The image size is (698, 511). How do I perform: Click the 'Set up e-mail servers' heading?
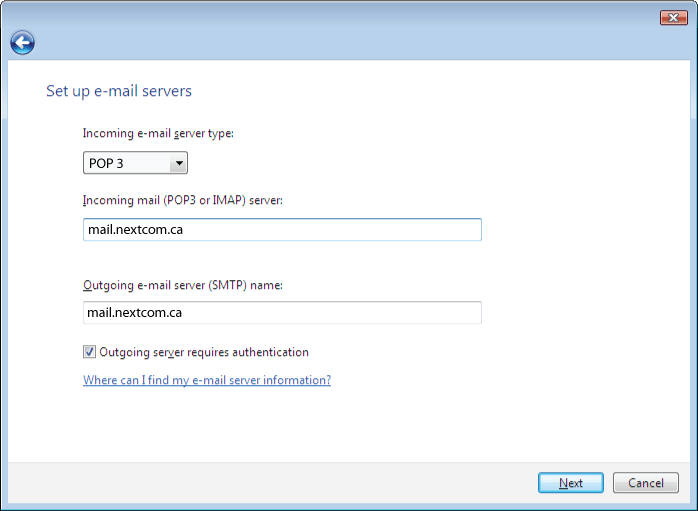[x=119, y=91]
